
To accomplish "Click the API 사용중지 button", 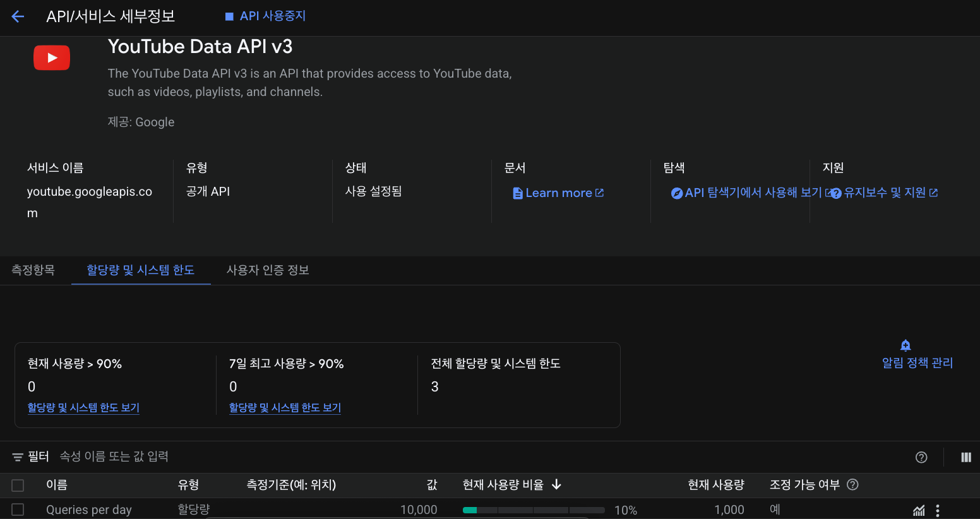I will 265,16.
